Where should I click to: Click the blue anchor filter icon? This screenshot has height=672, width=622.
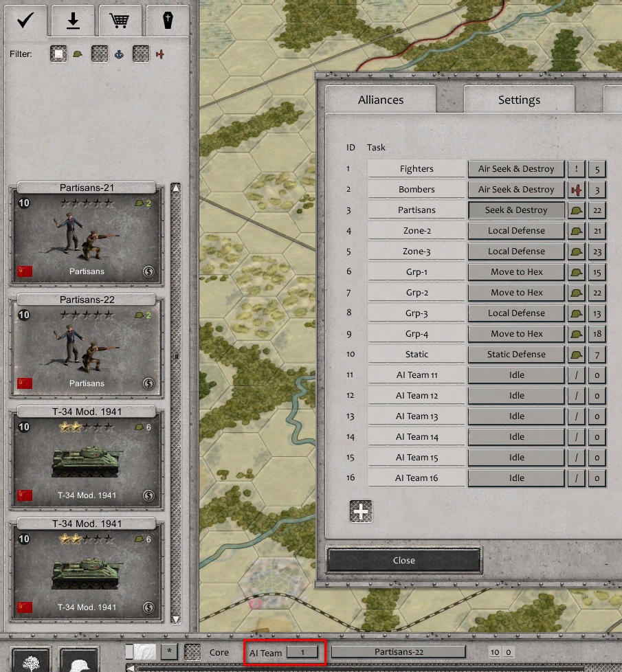(119, 54)
